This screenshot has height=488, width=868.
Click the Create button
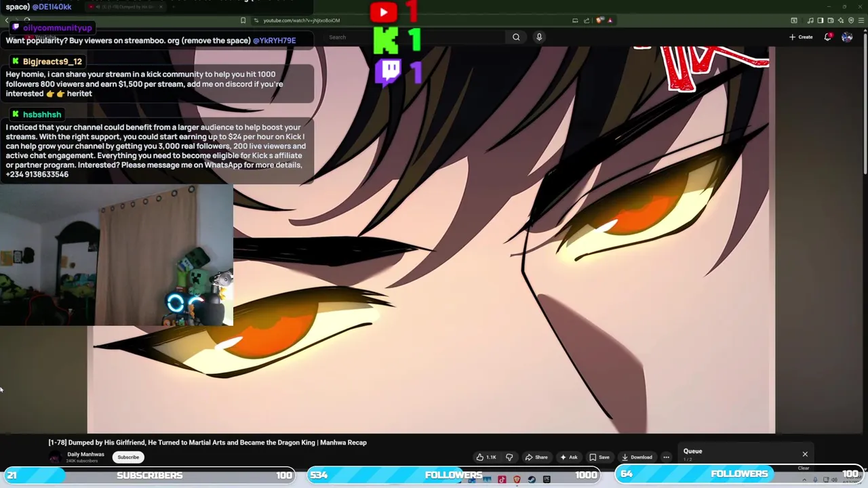click(x=801, y=37)
